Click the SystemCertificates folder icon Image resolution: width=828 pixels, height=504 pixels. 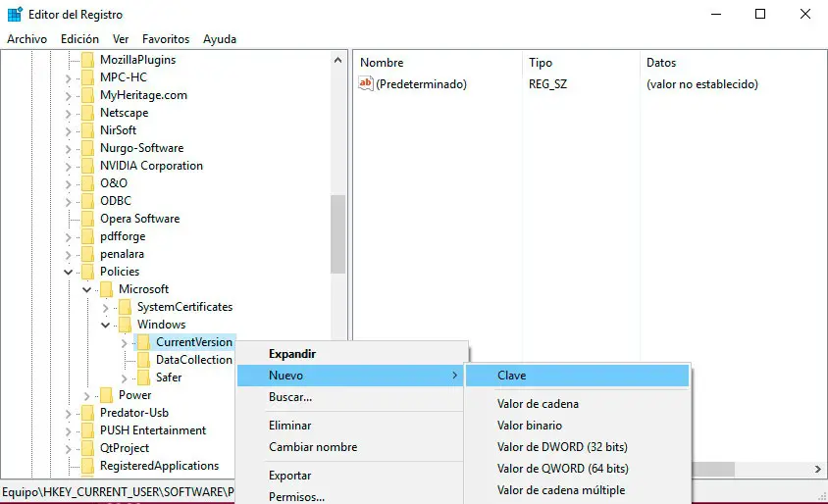pyautogui.click(x=125, y=307)
